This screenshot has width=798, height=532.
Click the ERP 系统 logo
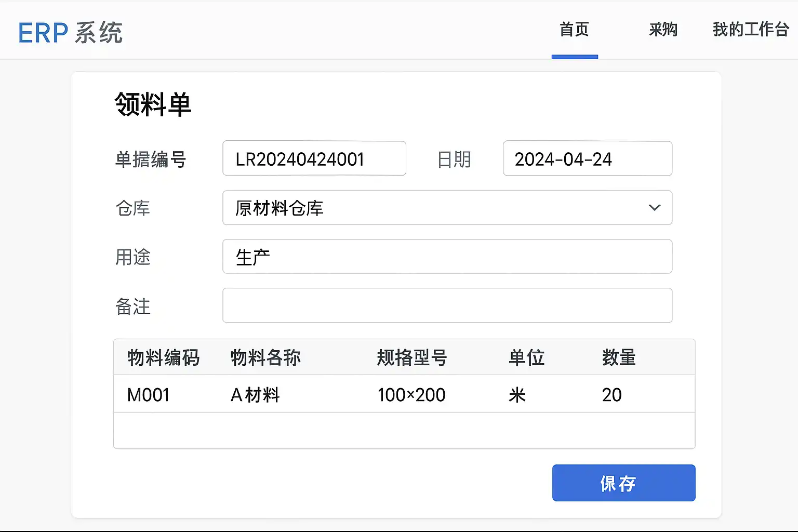70,32
